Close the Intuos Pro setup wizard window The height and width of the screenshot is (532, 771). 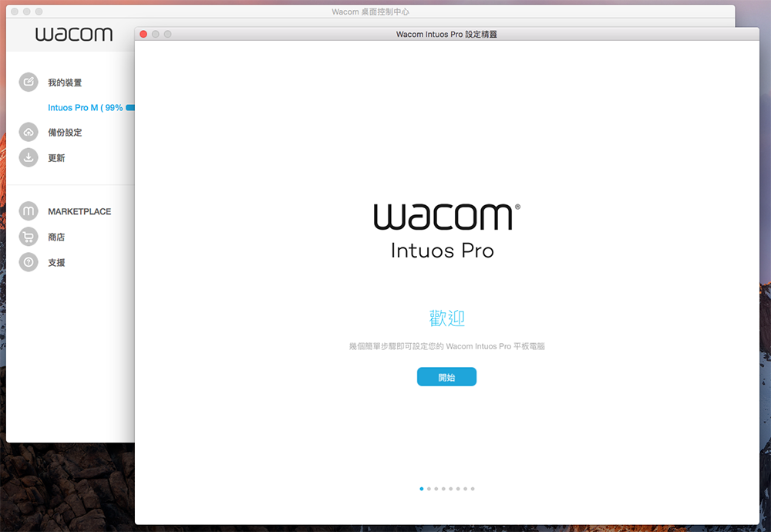(143, 34)
